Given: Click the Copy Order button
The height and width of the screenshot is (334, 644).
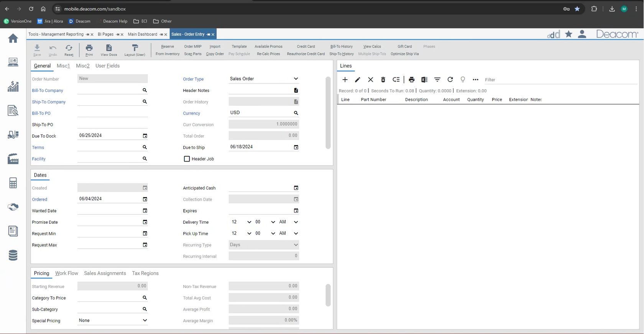Looking at the screenshot, I should tap(215, 54).
